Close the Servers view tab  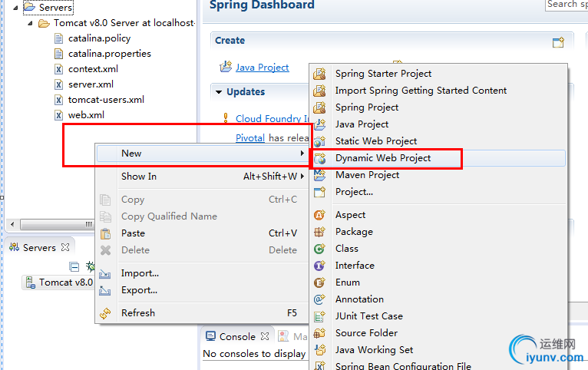tap(65, 247)
